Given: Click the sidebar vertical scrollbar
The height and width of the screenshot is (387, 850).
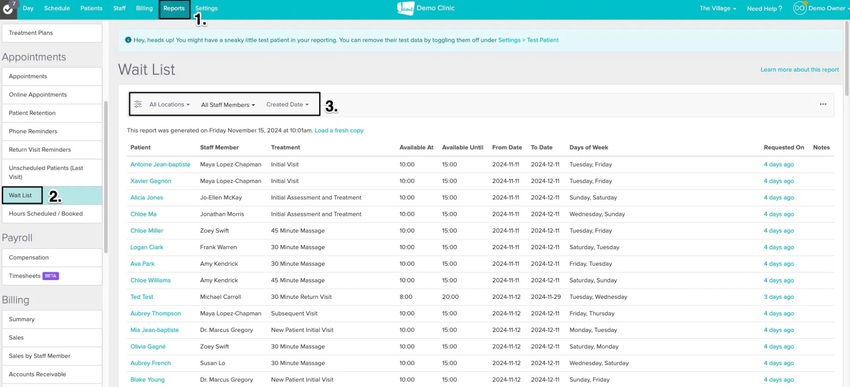Looking at the screenshot, I should click(x=106, y=176).
